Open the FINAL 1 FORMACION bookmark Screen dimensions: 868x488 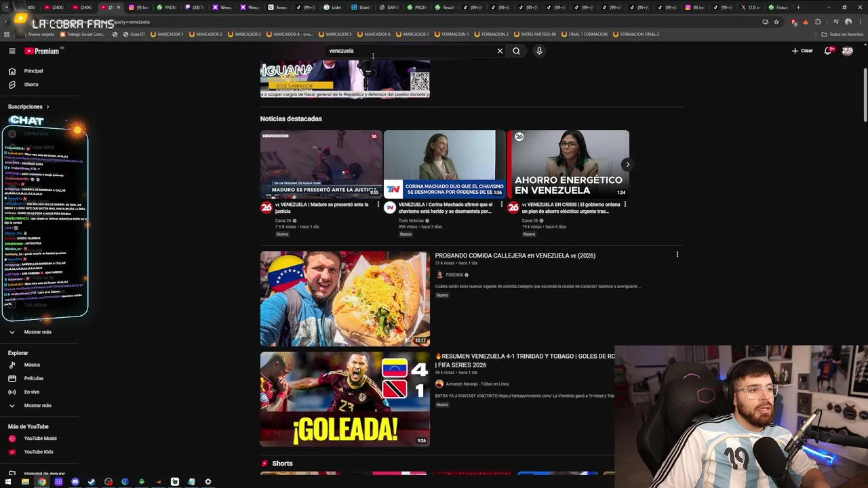[584, 34]
